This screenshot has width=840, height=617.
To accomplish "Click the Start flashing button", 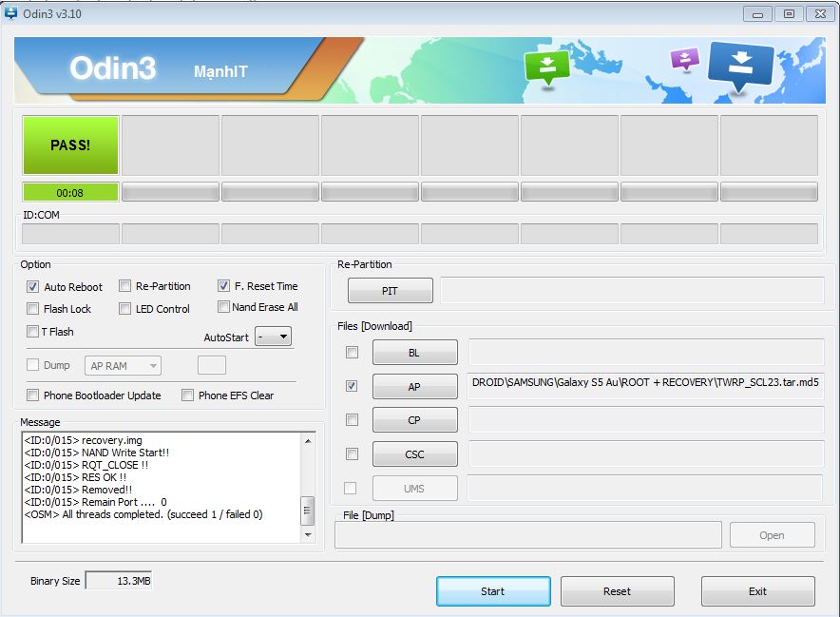I will (x=493, y=591).
